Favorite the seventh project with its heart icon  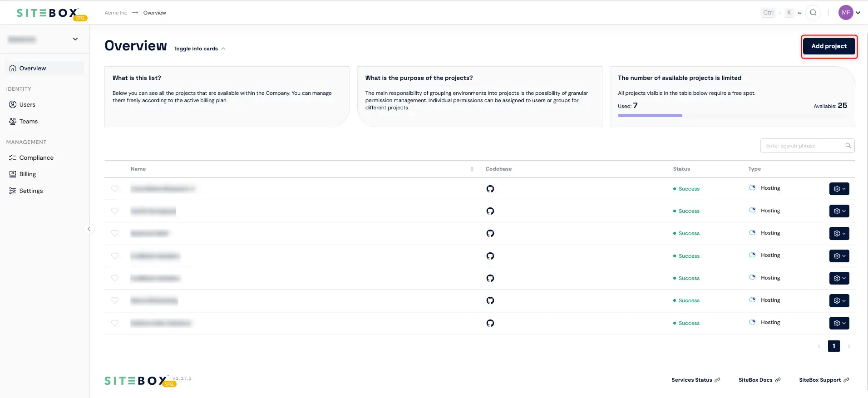tap(115, 323)
